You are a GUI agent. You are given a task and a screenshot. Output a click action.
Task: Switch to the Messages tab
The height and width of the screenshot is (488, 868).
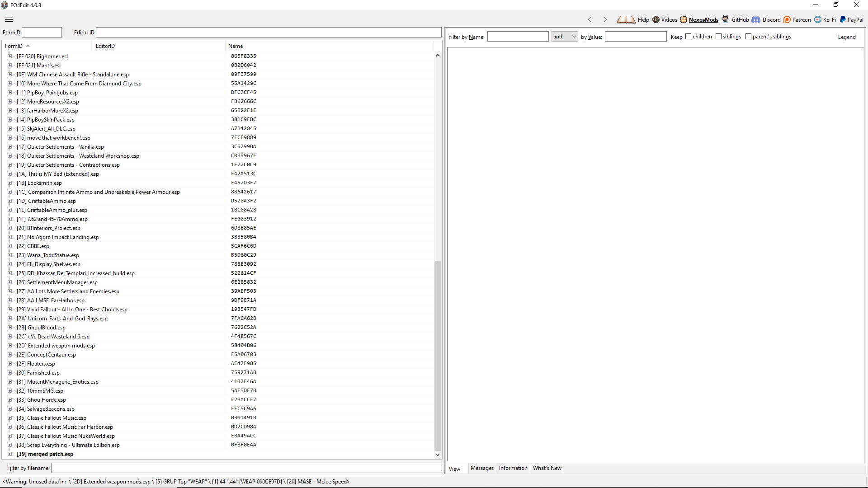(x=482, y=468)
